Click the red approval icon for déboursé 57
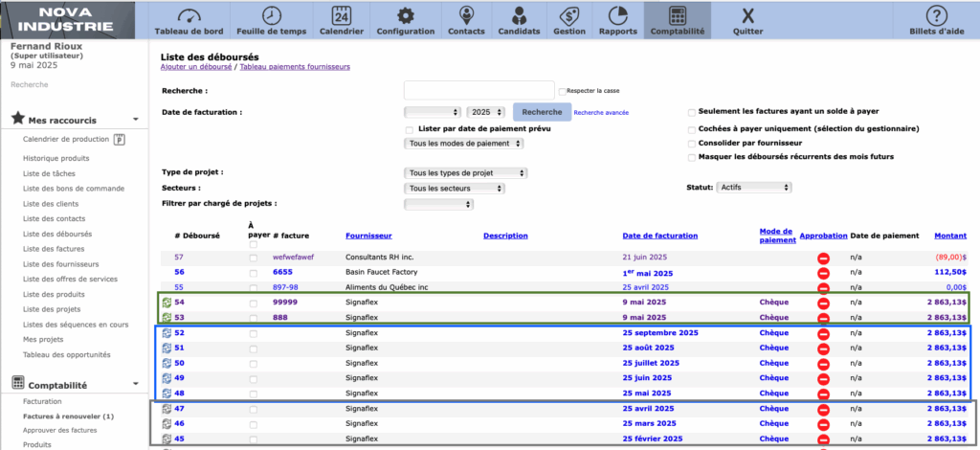Viewport: 980px width, 450px height. click(823, 258)
